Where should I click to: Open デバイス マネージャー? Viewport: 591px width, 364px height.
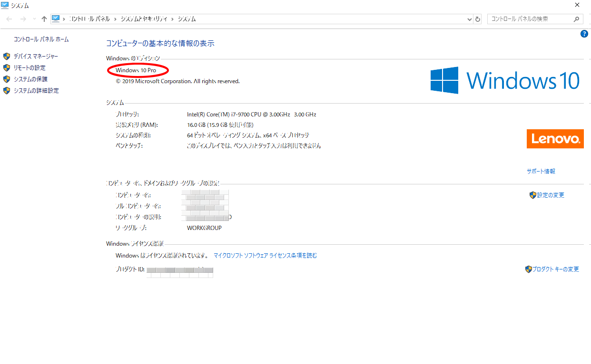click(x=36, y=57)
